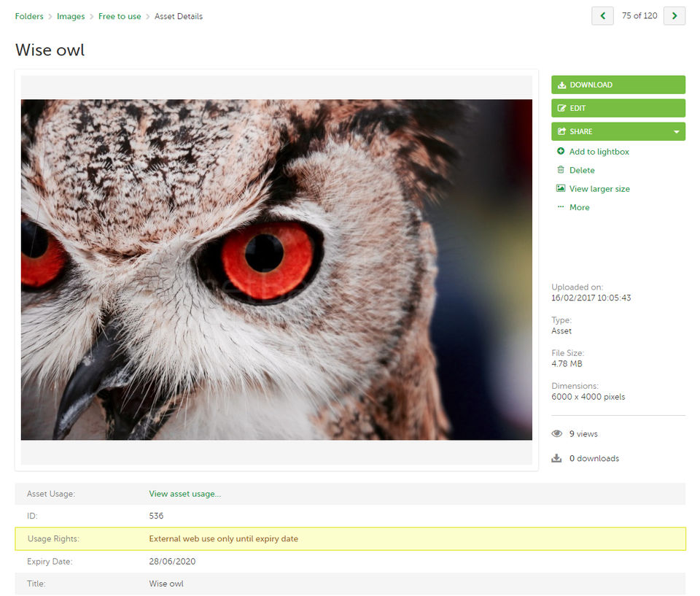Click External web use only usage rights text
Screen dimensions: 700x596
(x=223, y=539)
